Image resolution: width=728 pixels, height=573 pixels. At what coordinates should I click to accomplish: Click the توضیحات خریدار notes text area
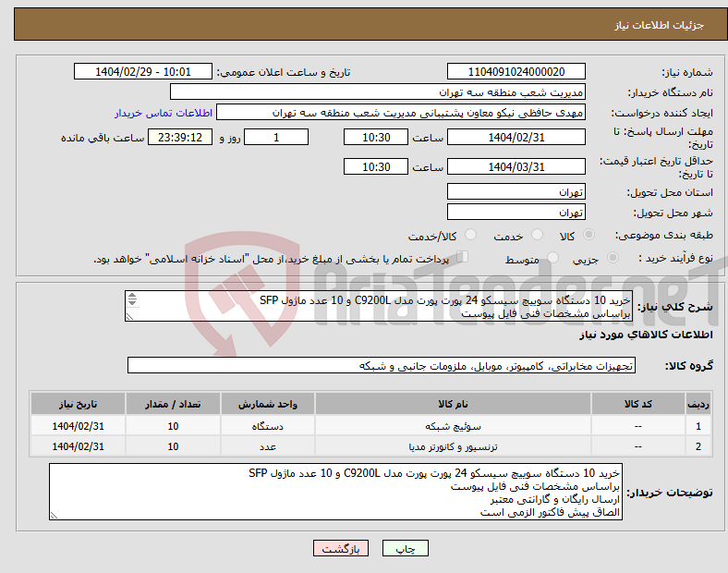click(335, 492)
